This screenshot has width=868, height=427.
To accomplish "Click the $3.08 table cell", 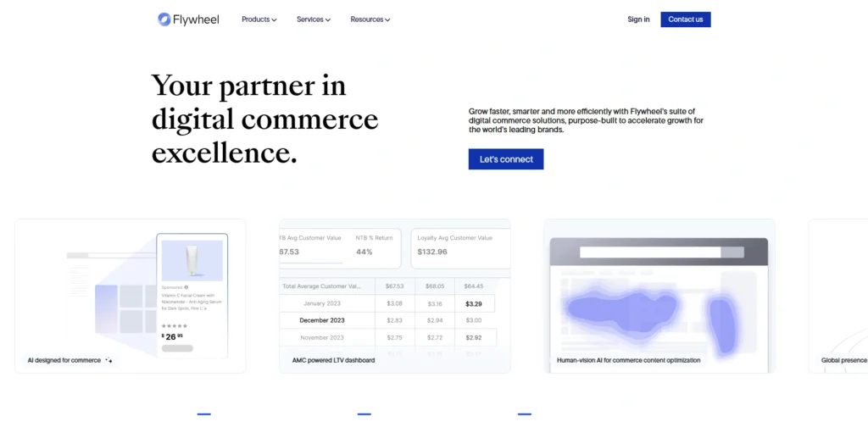I will [x=395, y=303].
